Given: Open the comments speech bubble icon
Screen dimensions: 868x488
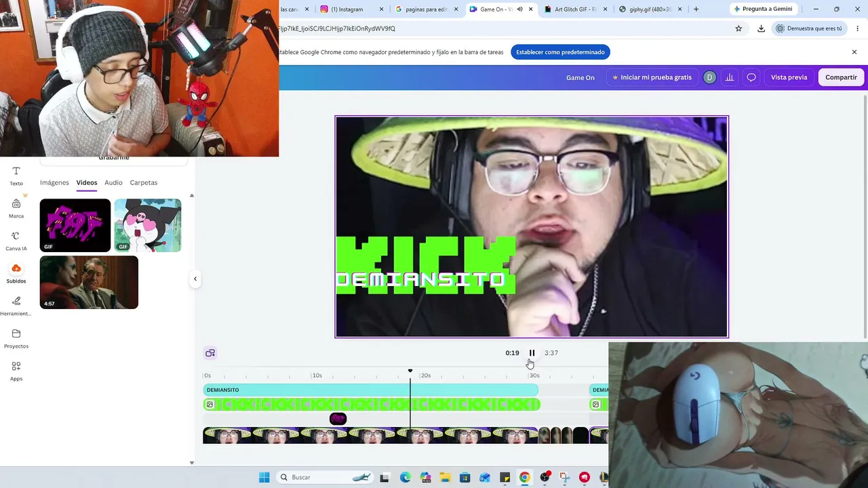Looking at the screenshot, I should (x=751, y=77).
